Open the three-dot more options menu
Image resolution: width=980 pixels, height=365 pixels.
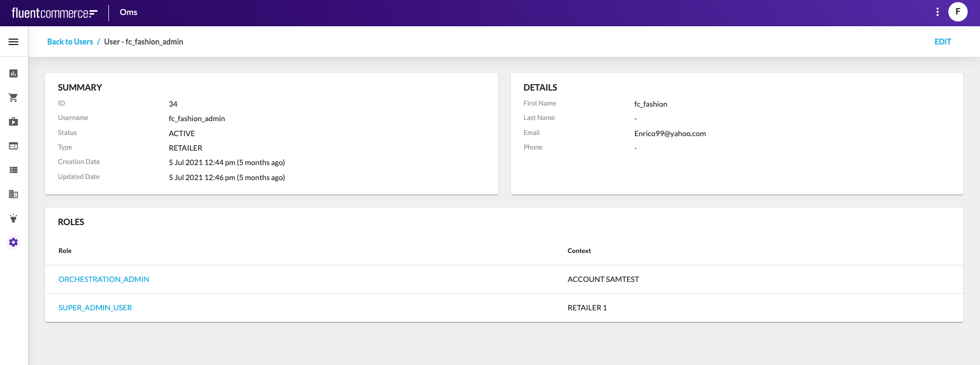[937, 12]
